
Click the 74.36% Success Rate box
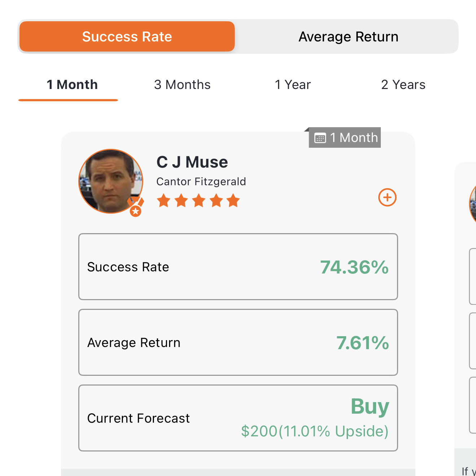coord(238,267)
